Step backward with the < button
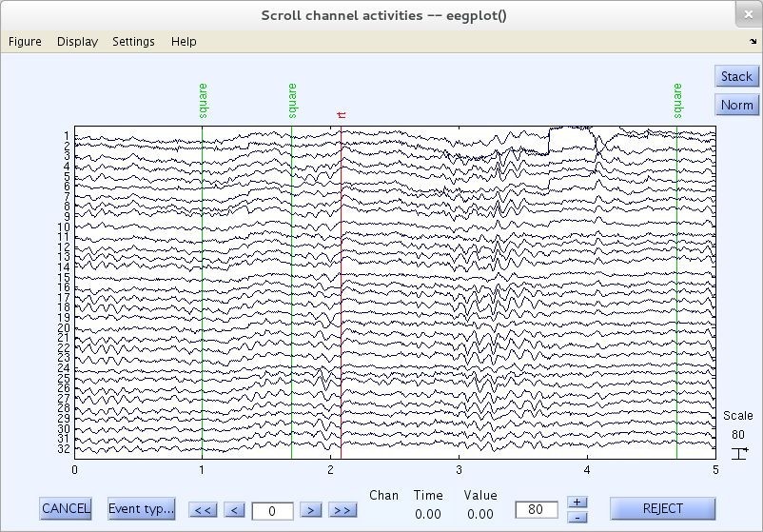Image resolution: width=763 pixels, height=532 pixels. click(x=235, y=510)
